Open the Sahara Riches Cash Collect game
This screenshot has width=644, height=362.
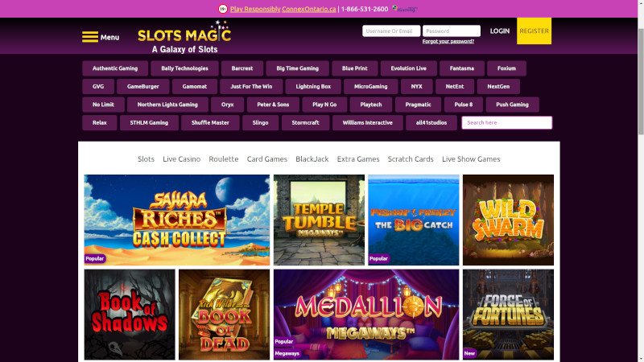pyautogui.click(x=177, y=220)
